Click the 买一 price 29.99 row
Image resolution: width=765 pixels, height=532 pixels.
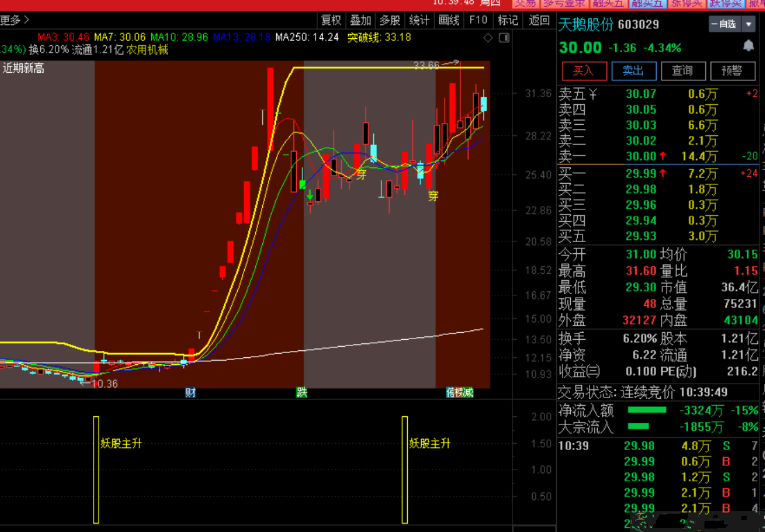[657, 173]
